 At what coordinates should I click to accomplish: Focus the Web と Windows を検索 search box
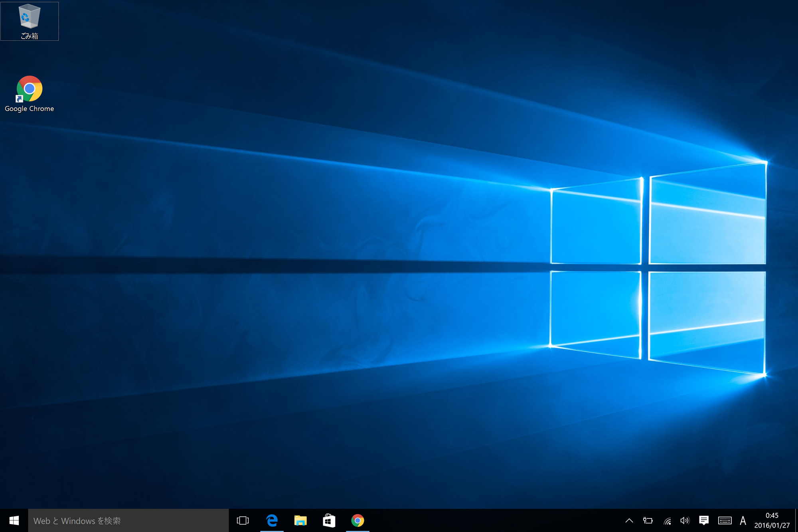click(x=128, y=520)
